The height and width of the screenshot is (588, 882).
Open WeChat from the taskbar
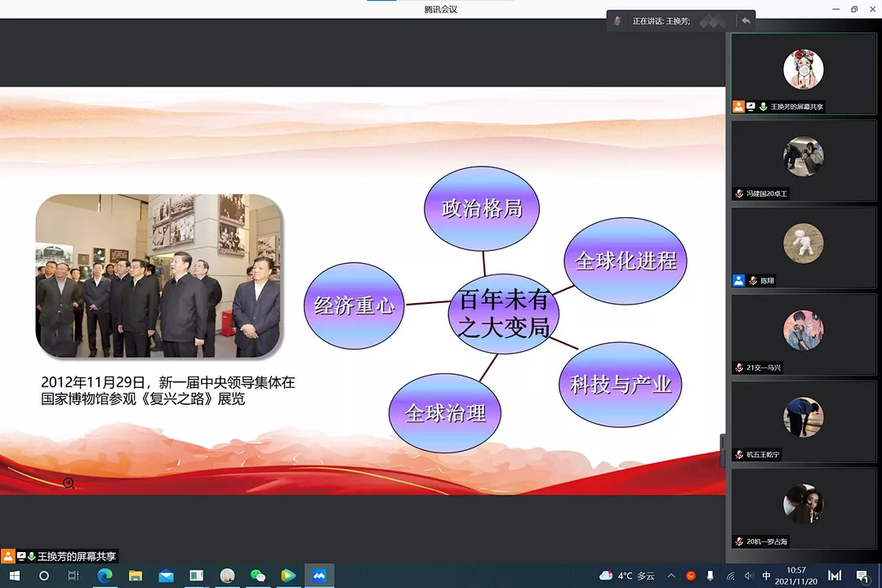coord(258,576)
